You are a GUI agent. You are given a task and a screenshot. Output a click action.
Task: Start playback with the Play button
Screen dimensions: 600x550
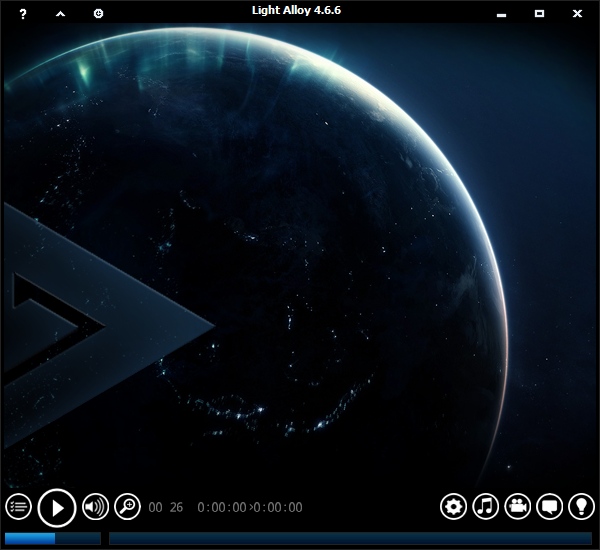57,507
